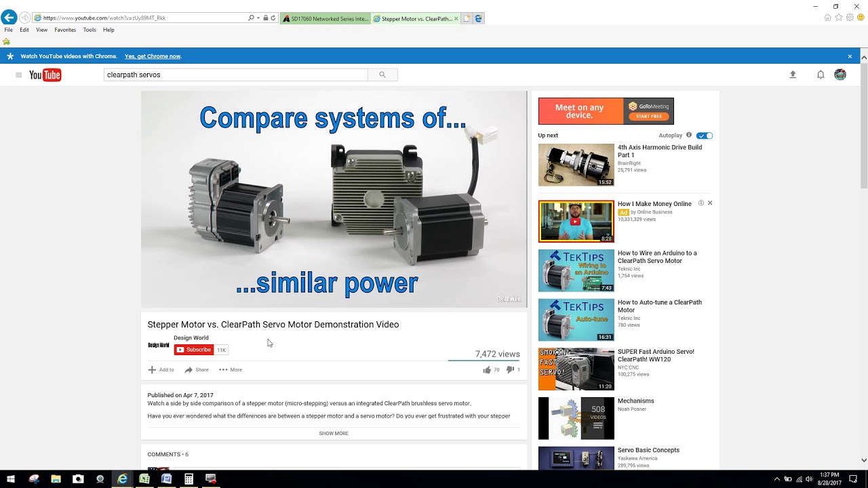The image size is (868, 488).
Task: Click the Autoplay info icon
Action: click(689, 135)
